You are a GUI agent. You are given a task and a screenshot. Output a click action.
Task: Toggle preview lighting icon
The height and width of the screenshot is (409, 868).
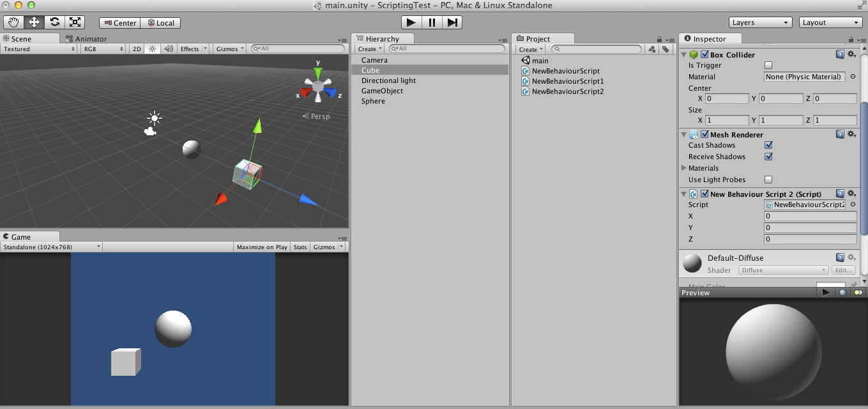pos(858,293)
